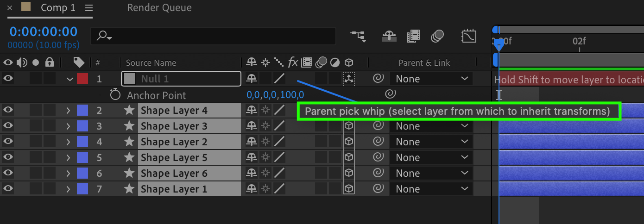Expand Shape Layer 3 properties
The image size is (644, 224).
[68, 126]
